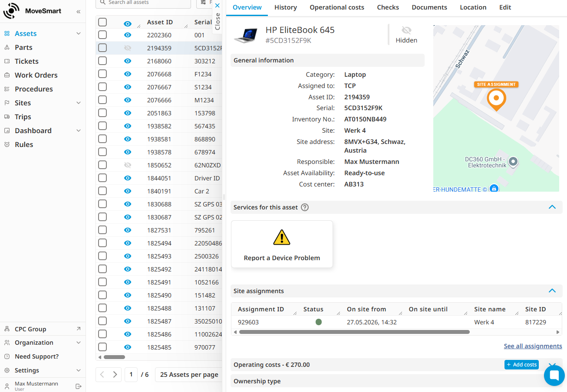Go to previous page arrow
The width and height of the screenshot is (567, 392).
coord(102,374)
